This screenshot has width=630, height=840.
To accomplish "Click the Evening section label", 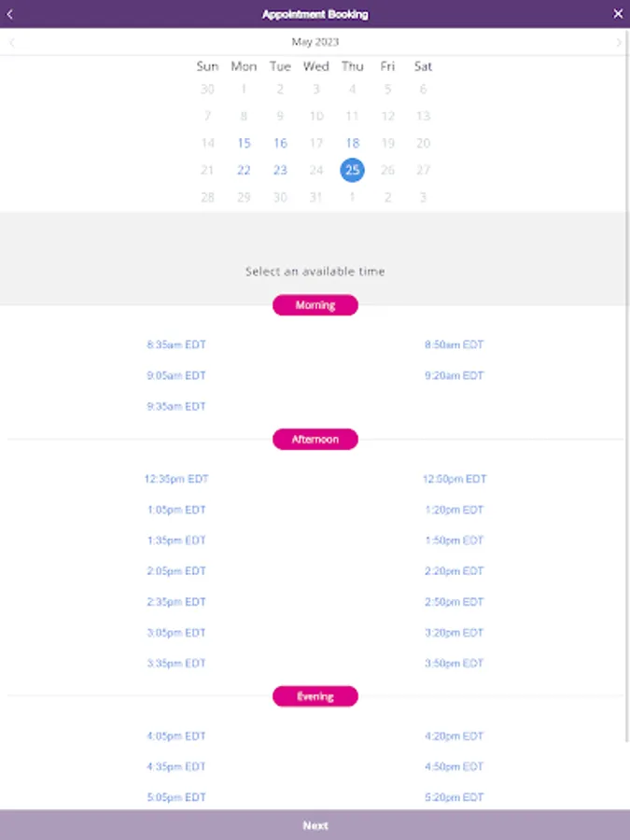I will click(x=315, y=696).
